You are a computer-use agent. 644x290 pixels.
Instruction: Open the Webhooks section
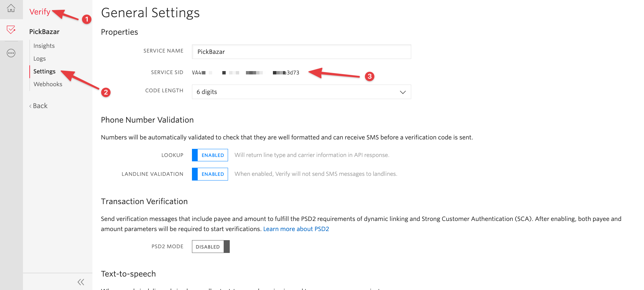[x=48, y=84]
